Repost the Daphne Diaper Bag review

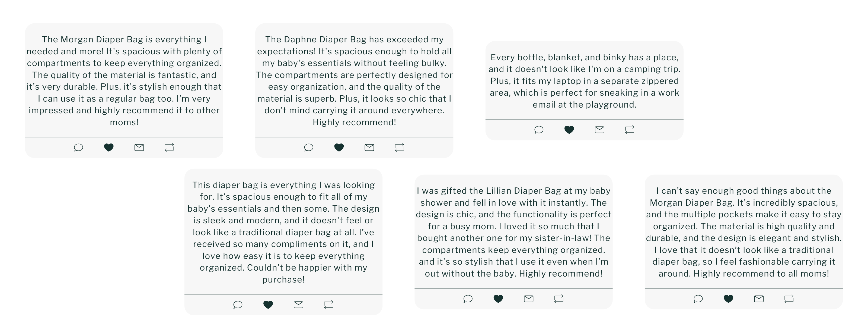pyautogui.click(x=399, y=148)
